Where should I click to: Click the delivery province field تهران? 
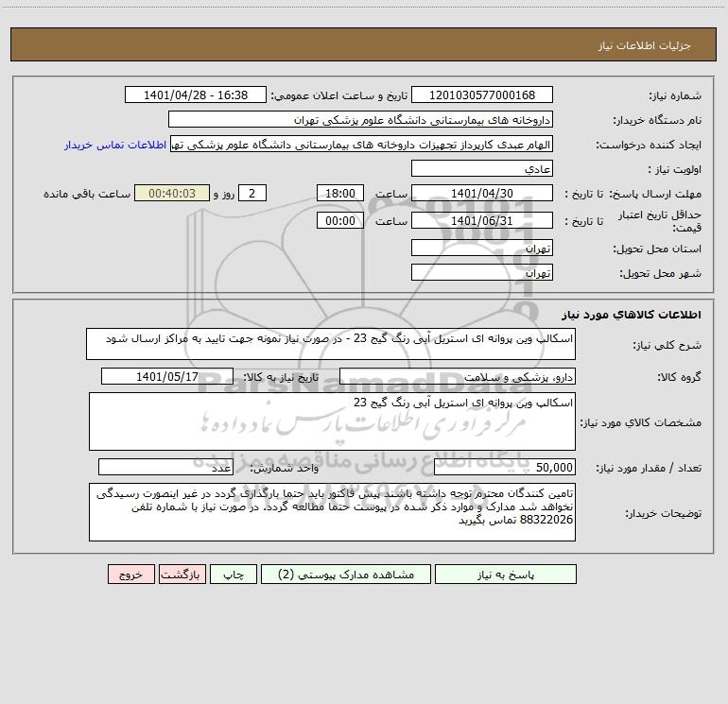pos(482,248)
